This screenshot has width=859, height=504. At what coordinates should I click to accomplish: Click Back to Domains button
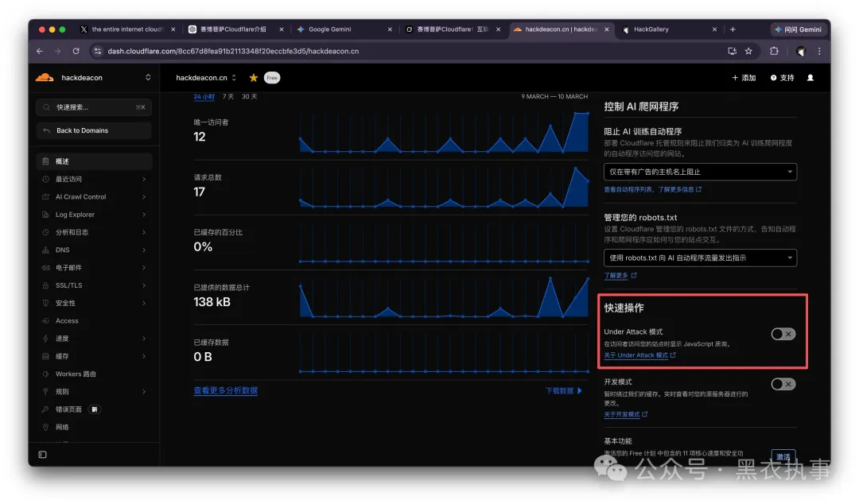click(x=94, y=130)
